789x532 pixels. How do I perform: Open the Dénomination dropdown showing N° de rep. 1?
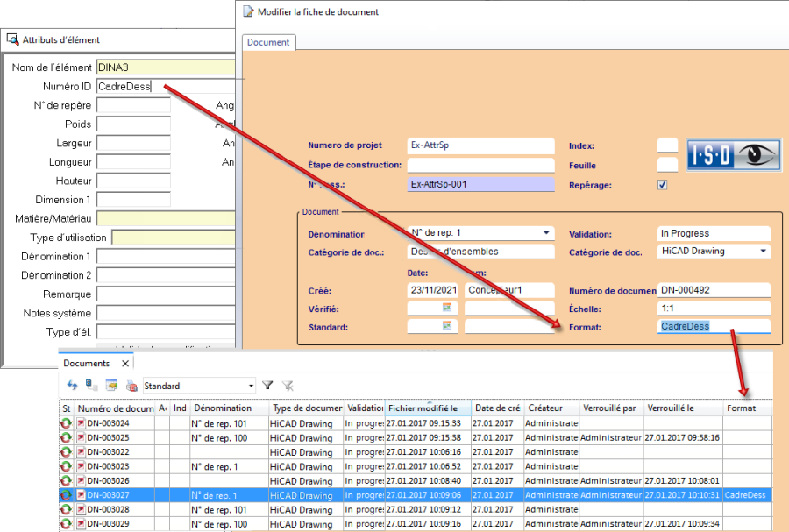pos(547,233)
